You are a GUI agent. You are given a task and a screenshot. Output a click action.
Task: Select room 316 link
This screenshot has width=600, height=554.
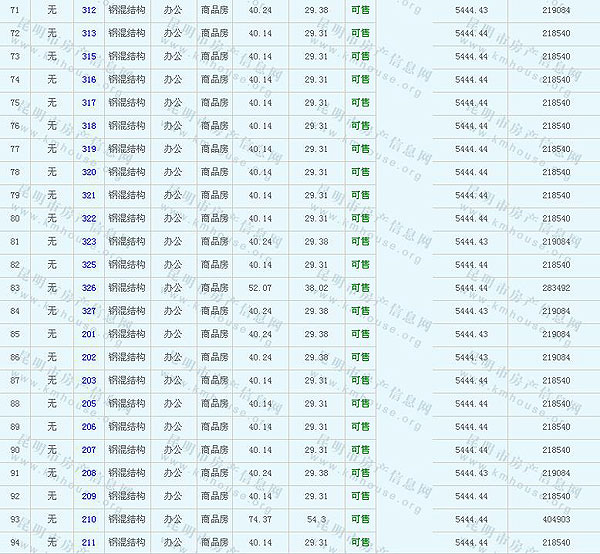click(89, 79)
